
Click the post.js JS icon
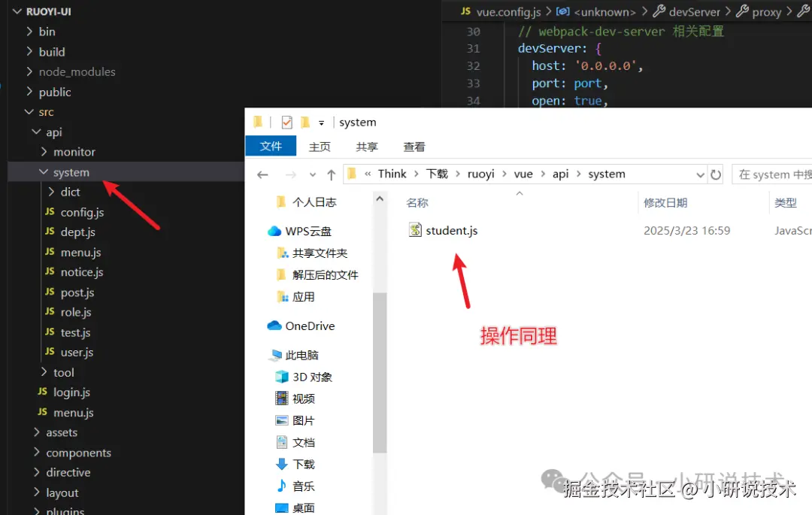click(x=50, y=292)
